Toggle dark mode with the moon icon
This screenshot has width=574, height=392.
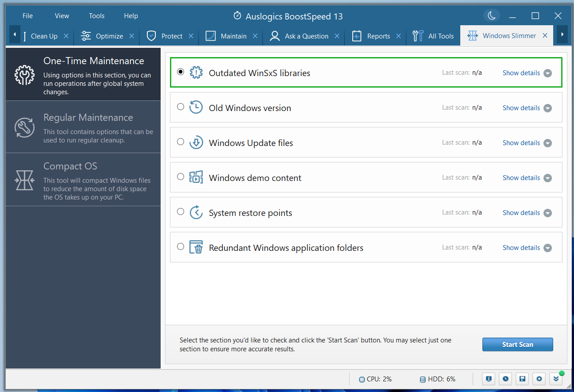tap(492, 16)
